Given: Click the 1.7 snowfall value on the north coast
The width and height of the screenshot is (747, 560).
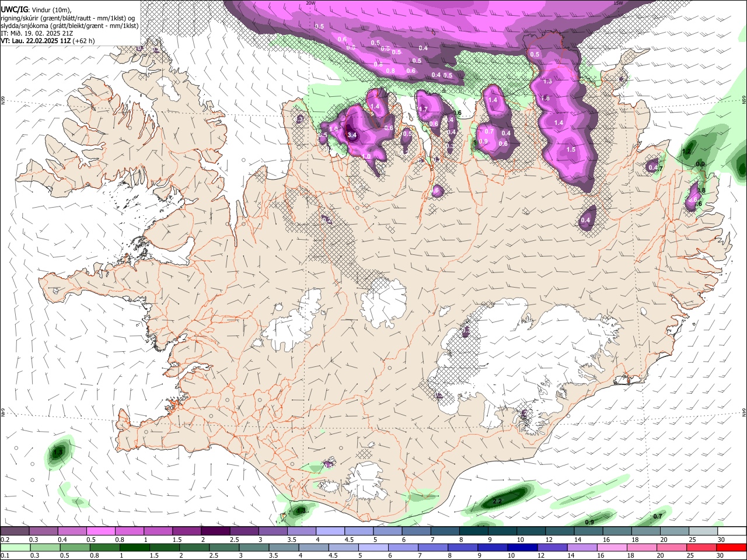Looking at the screenshot, I should [424, 109].
